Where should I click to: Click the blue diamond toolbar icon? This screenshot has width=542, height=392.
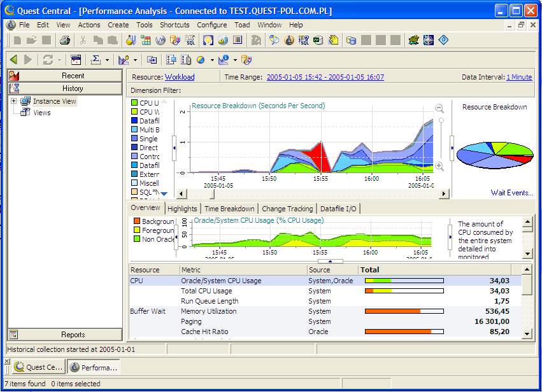tap(443, 40)
